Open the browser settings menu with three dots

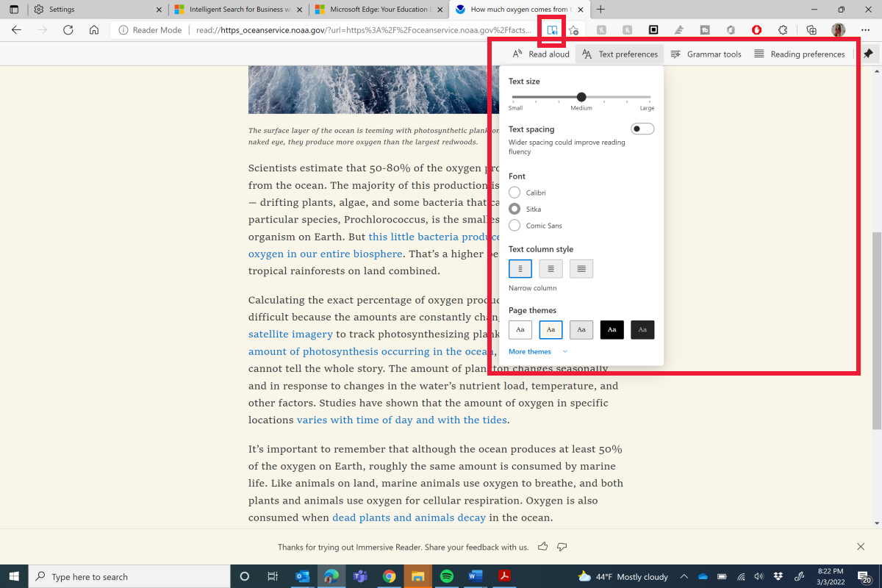coord(864,29)
